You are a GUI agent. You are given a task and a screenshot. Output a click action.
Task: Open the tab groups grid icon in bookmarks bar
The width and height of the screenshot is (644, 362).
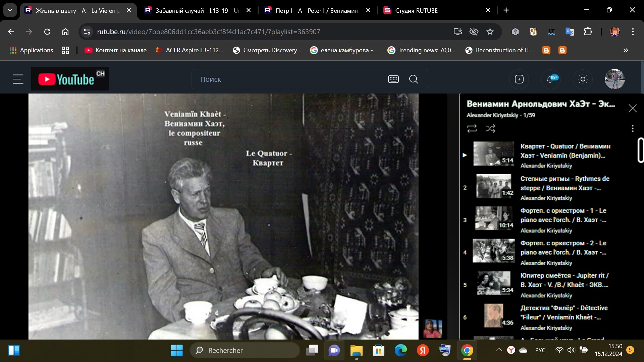[x=65, y=50]
